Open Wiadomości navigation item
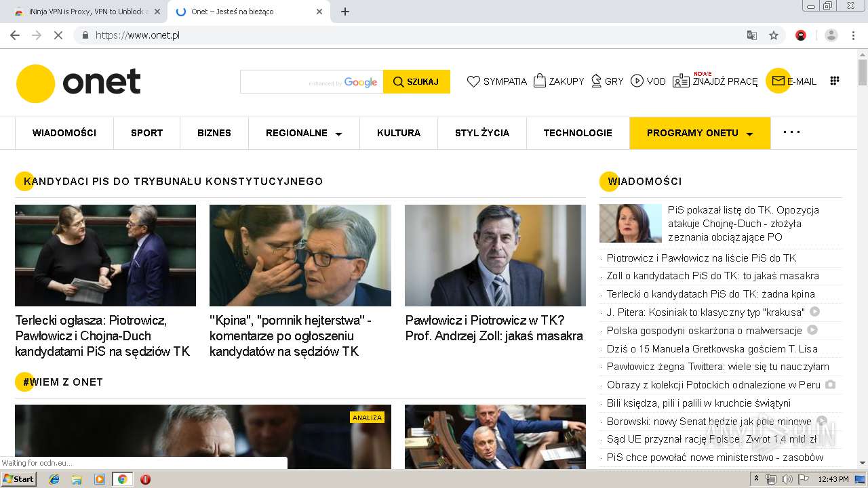Image resolution: width=868 pixels, height=488 pixels. (x=64, y=133)
